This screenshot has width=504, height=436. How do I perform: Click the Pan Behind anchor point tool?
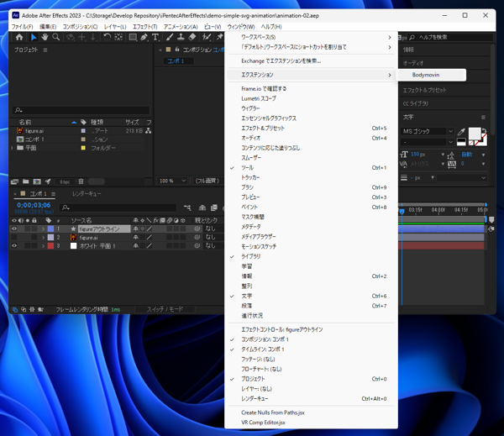tap(118, 37)
